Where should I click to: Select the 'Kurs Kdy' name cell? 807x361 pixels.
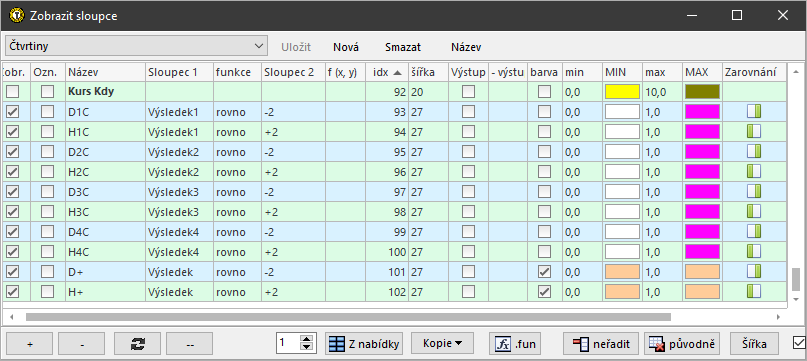(x=106, y=92)
